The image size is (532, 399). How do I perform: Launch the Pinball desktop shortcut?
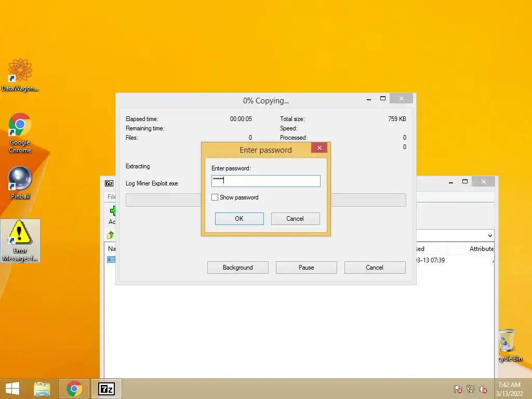click(20, 183)
